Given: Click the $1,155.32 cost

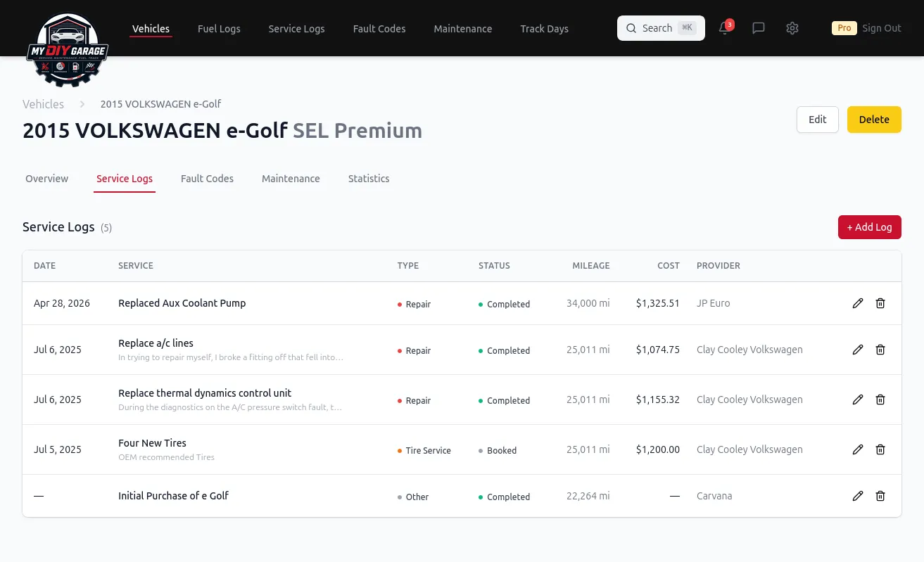Looking at the screenshot, I should point(658,400).
